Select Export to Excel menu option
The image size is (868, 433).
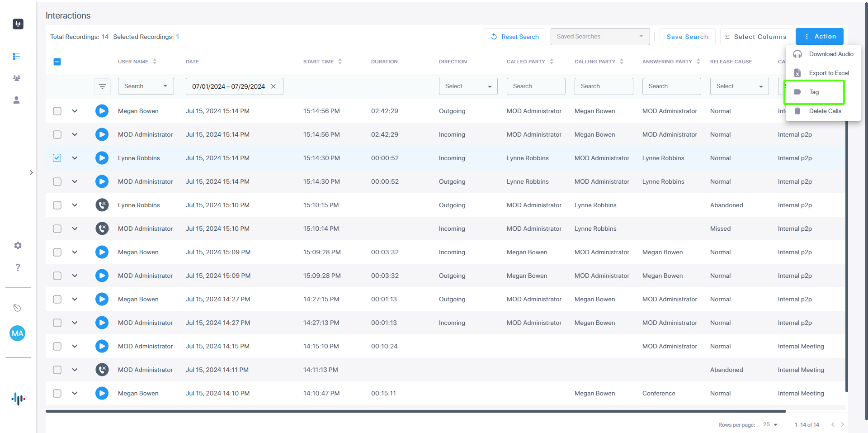(828, 73)
